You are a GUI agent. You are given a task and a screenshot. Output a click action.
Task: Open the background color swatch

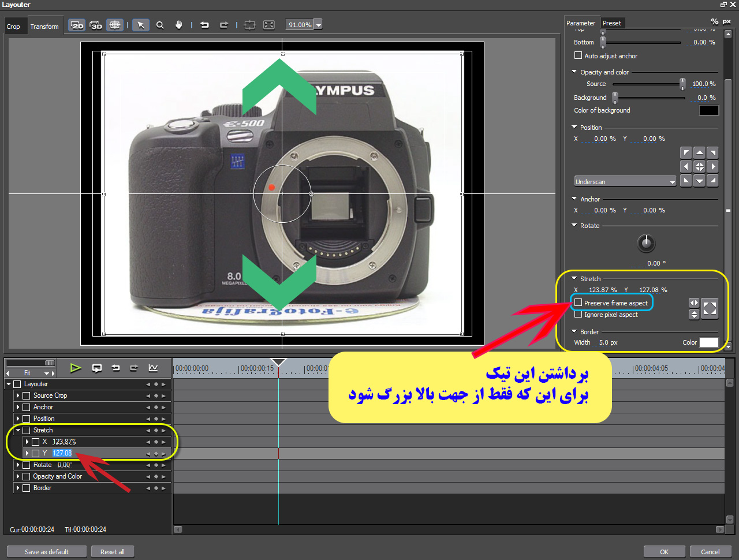(x=709, y=110)
